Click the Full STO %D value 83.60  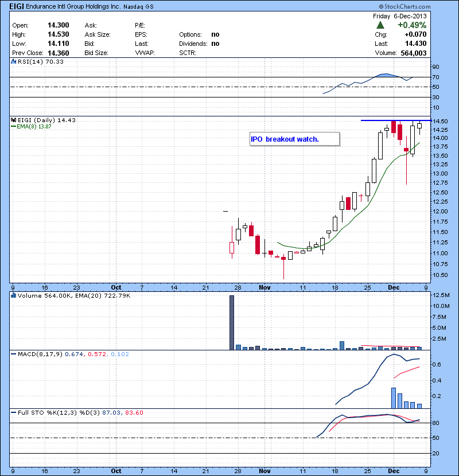134,412
